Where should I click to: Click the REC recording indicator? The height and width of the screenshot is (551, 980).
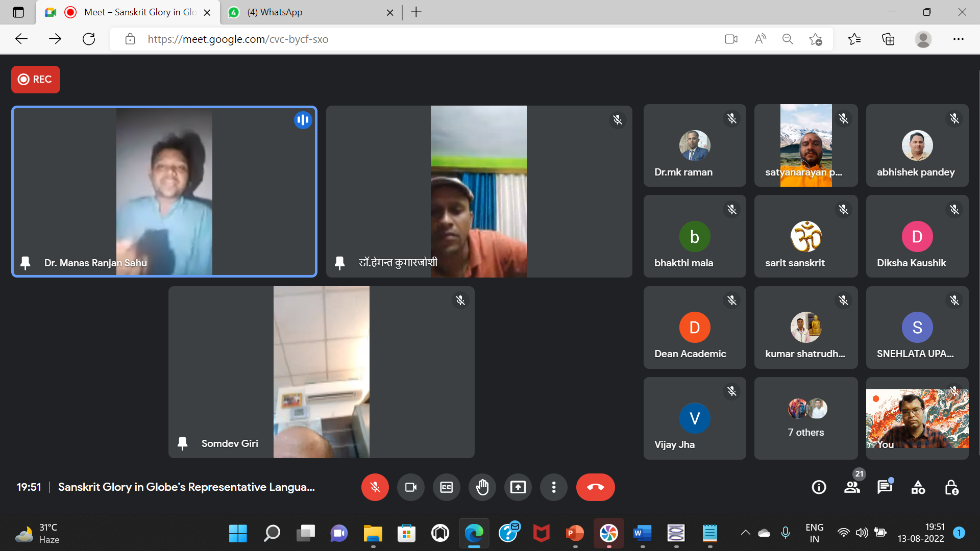tap(36, 79)
